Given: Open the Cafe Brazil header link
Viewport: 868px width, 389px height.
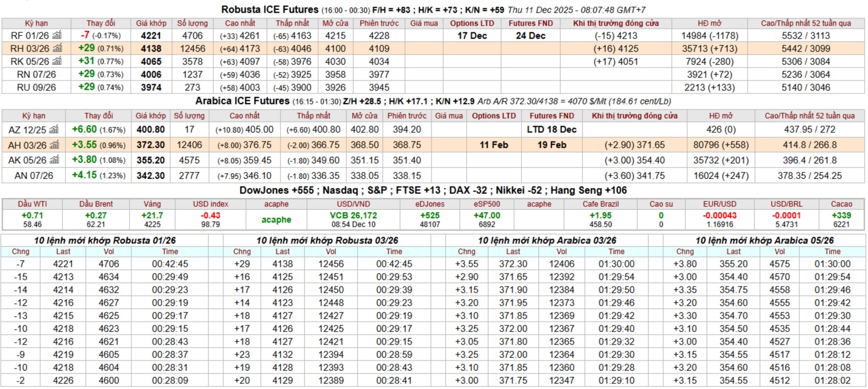Looking at the screenshot, I should (600, 204).
